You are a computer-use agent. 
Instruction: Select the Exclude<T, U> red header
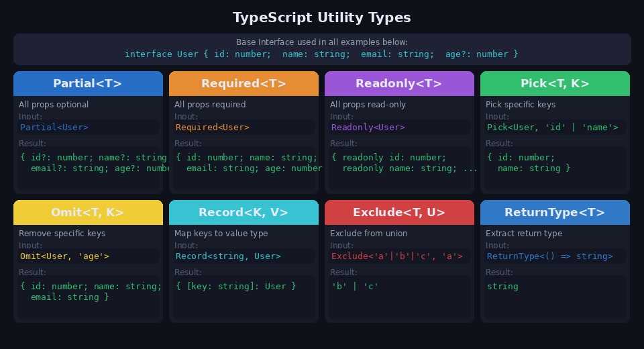(x=399, y=213)
